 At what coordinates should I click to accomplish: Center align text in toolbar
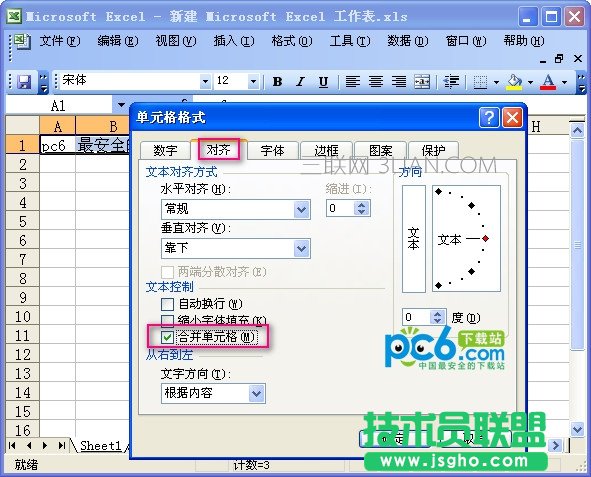click(376, 81)
